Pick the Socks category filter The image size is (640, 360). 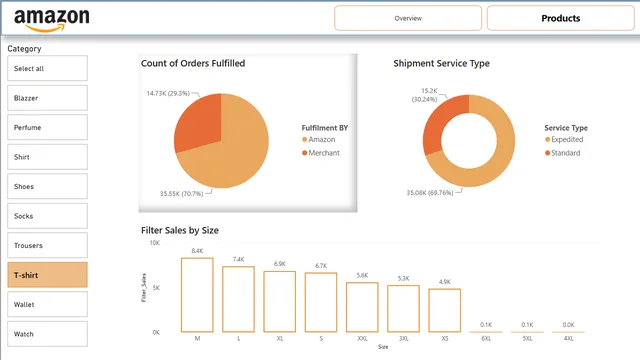[47, 216]
